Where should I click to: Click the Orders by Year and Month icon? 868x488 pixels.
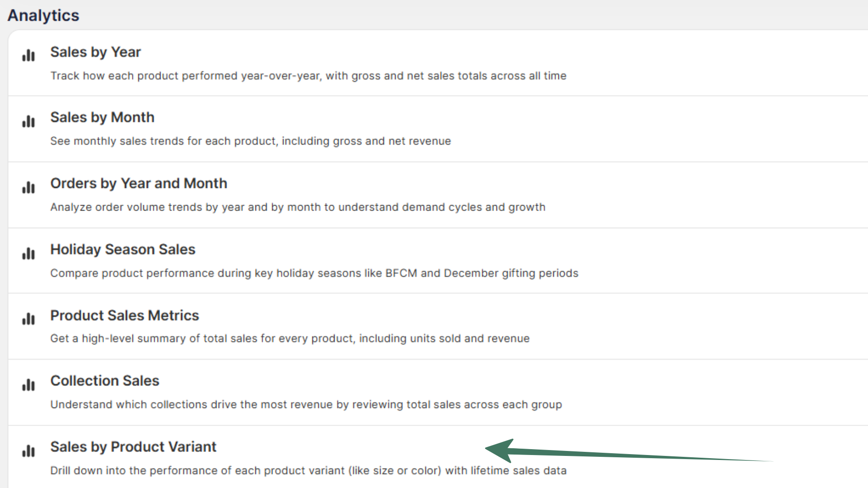click(28, 187)
